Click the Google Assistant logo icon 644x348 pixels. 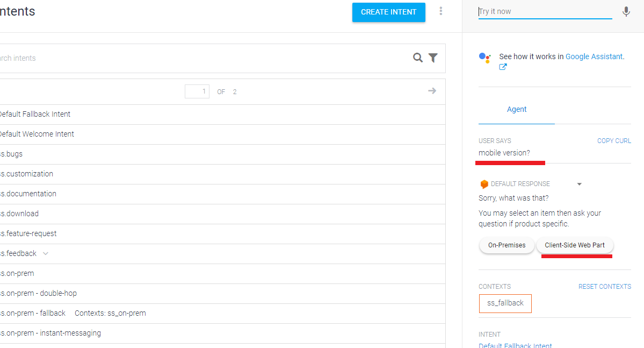pyautogui.click(x=484, y=58)
